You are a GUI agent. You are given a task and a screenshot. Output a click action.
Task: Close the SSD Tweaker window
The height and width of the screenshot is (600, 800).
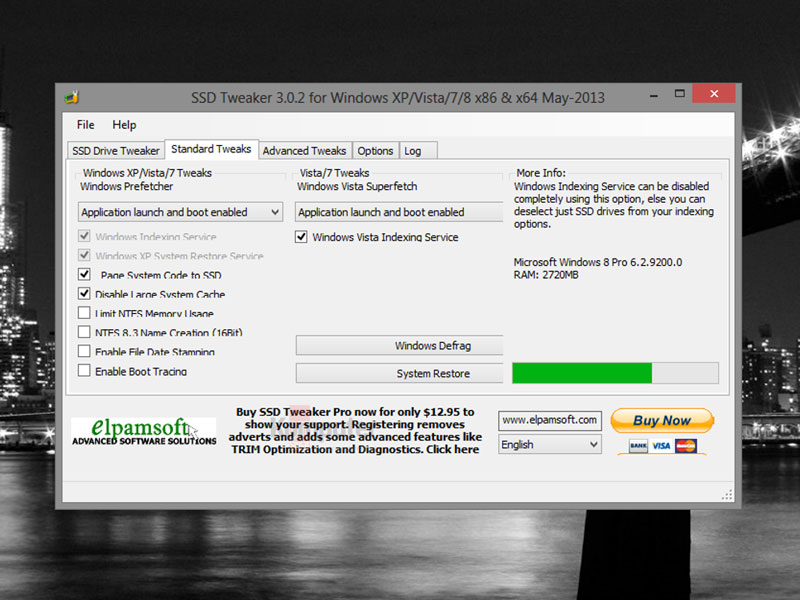(714, 94)
